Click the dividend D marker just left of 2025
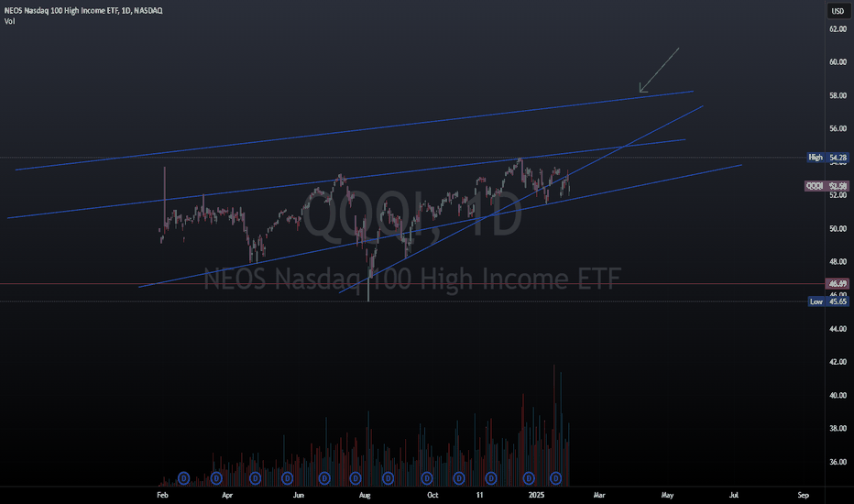Image resolution: width=854 pixels, height=504 pixels. tap(529, 478)
